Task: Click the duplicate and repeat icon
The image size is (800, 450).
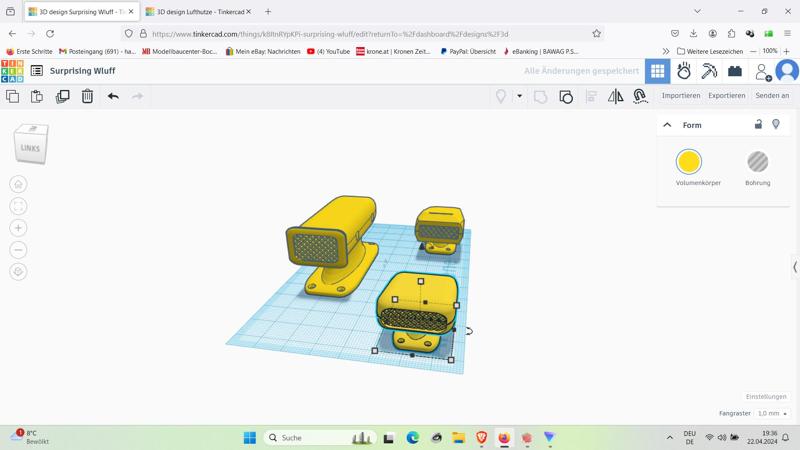Action: 62,96
